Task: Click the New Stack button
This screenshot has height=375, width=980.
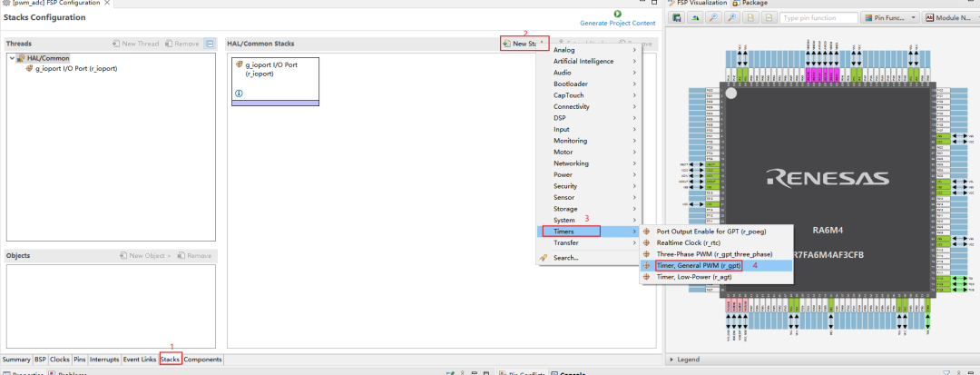Action: 524,44
